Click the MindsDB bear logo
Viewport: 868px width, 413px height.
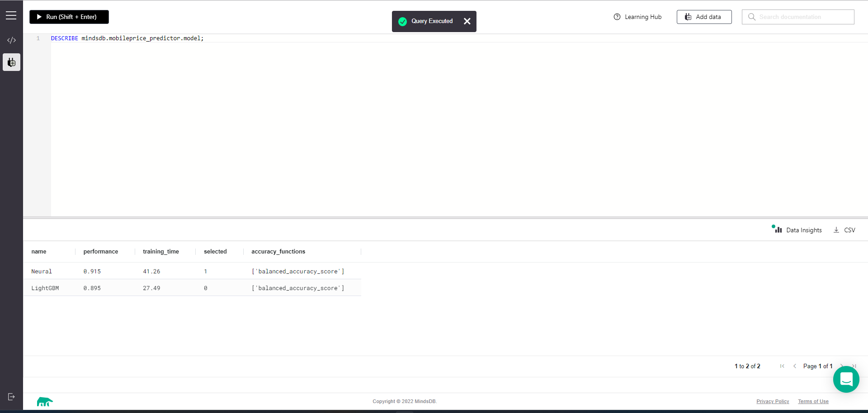tap(45, 401)
